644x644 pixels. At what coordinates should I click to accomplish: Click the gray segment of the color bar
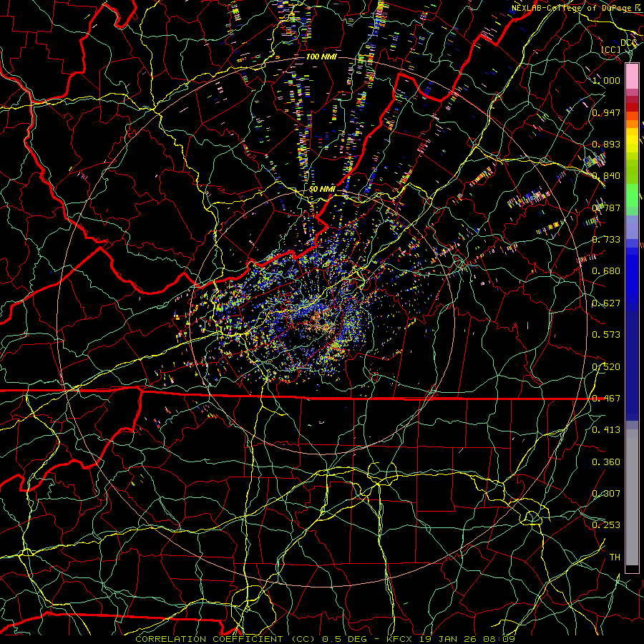coord(632,497)
